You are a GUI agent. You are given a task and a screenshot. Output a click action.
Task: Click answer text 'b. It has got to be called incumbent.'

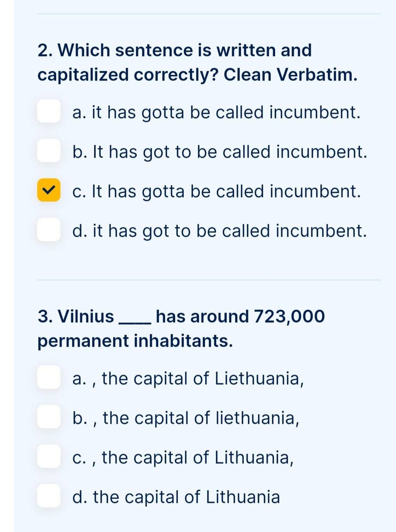(219, 152)
